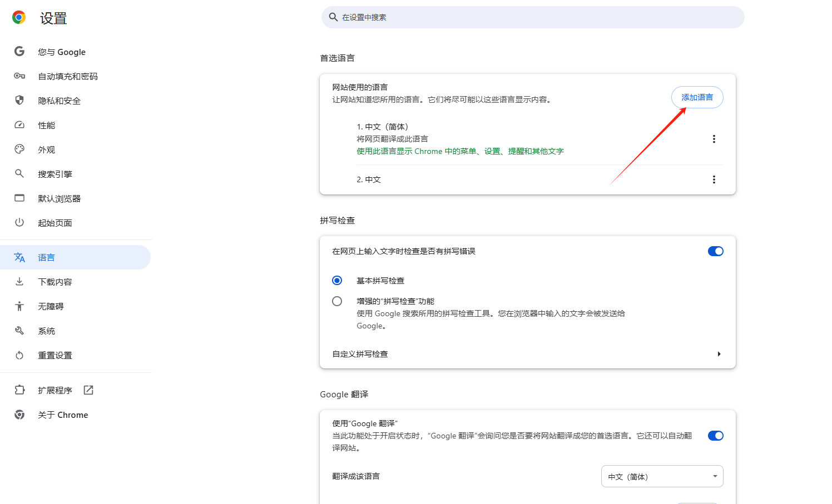
Task: Open 扩展程序 page link
Action: click(x=75, y=390)
